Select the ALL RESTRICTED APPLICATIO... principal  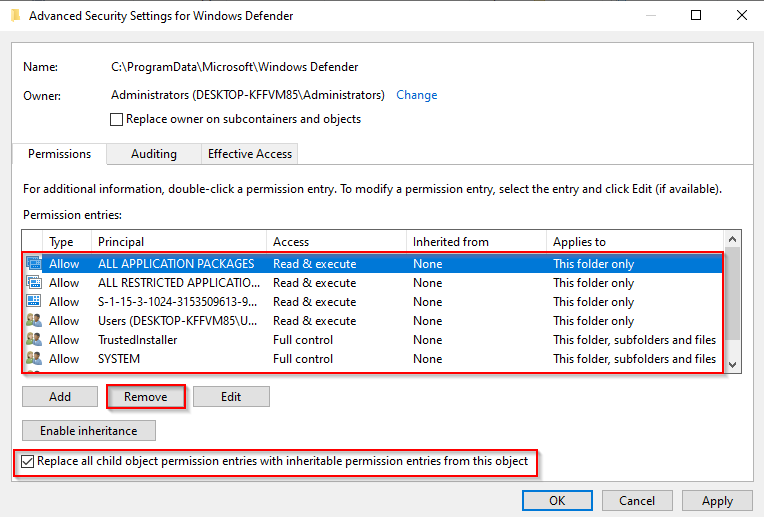pos(179,283)
